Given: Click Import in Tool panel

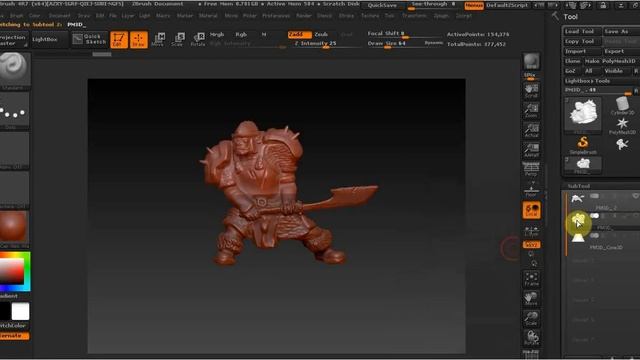Looking at the screenshot, I should coord(582,51).
